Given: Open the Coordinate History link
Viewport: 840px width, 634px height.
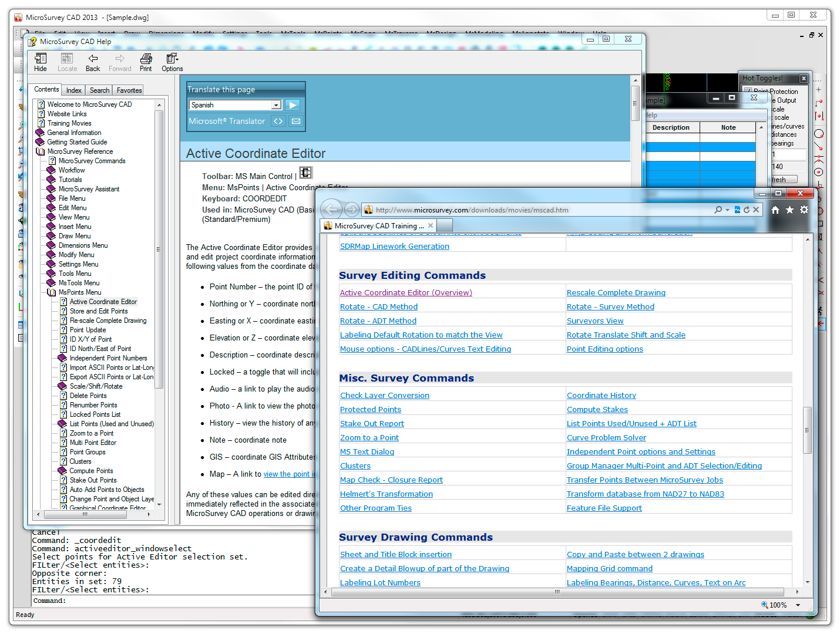Looking at the screenshot, I should (601, 396).
